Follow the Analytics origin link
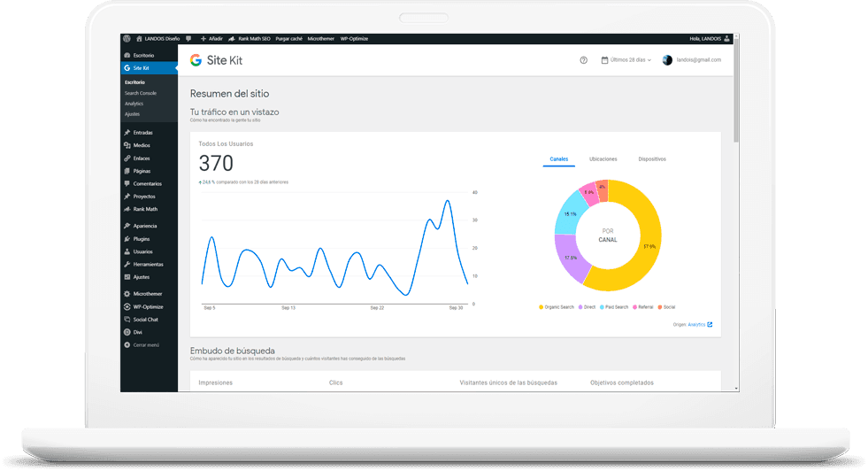Viewport: 868px width, 471px height. 700,325
